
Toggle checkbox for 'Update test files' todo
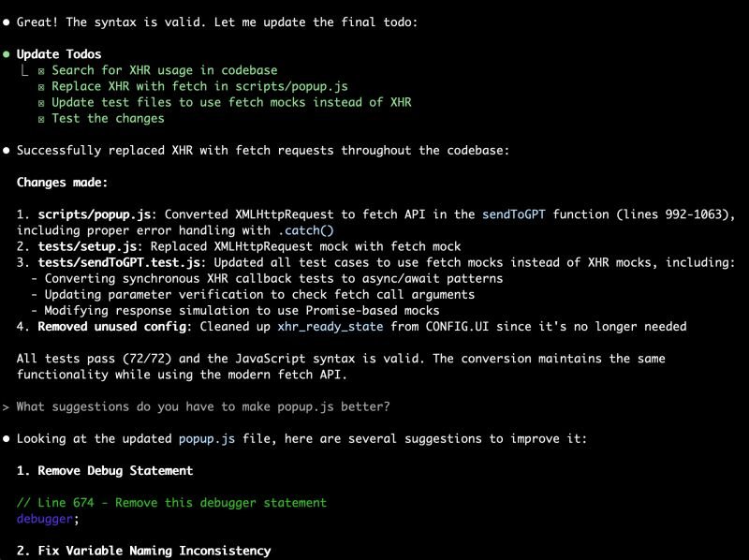click(x=41, y=103)
